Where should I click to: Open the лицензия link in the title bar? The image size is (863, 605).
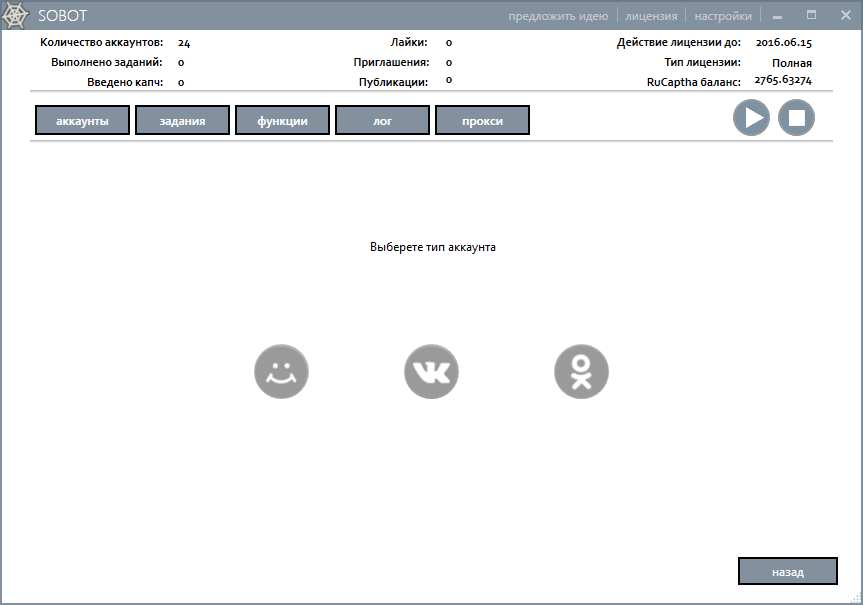point(651,17)
